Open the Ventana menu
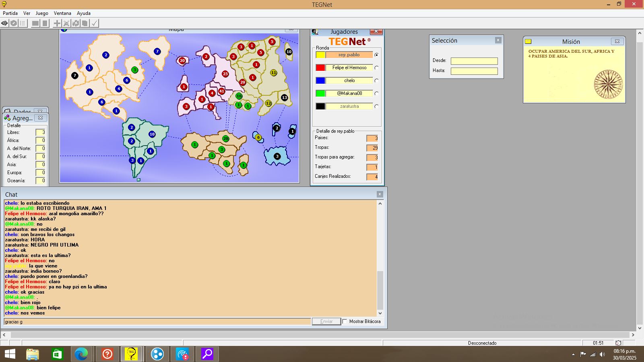The width and height of the screenshot is (644, 362). point(62,13)
